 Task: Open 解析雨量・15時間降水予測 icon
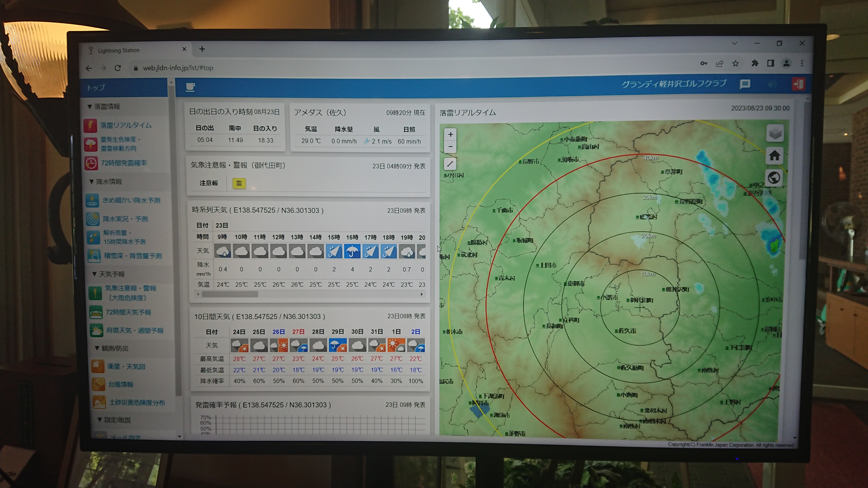[x=93, y=237]
